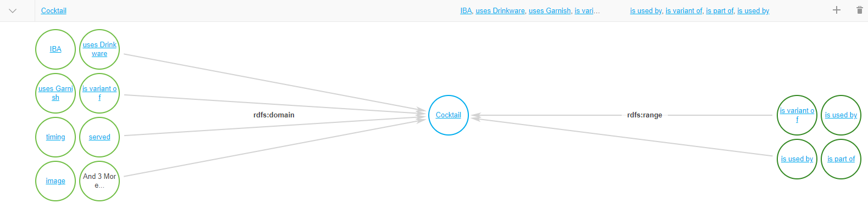
Task: Open uses Garnish link in header list
Action: (550, 10)
